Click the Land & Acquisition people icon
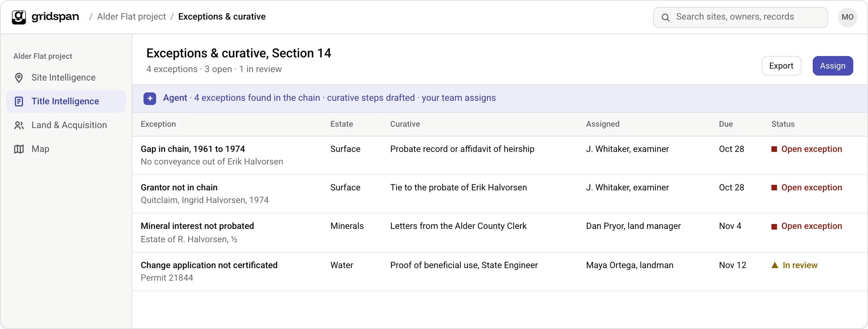Viewport: 868px width, 329px height. point(19,125)
